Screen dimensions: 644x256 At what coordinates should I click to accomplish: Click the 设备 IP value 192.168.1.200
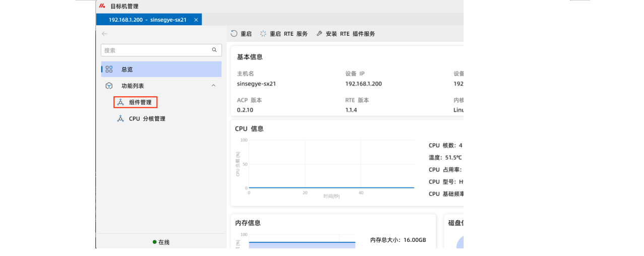[363, 84]
